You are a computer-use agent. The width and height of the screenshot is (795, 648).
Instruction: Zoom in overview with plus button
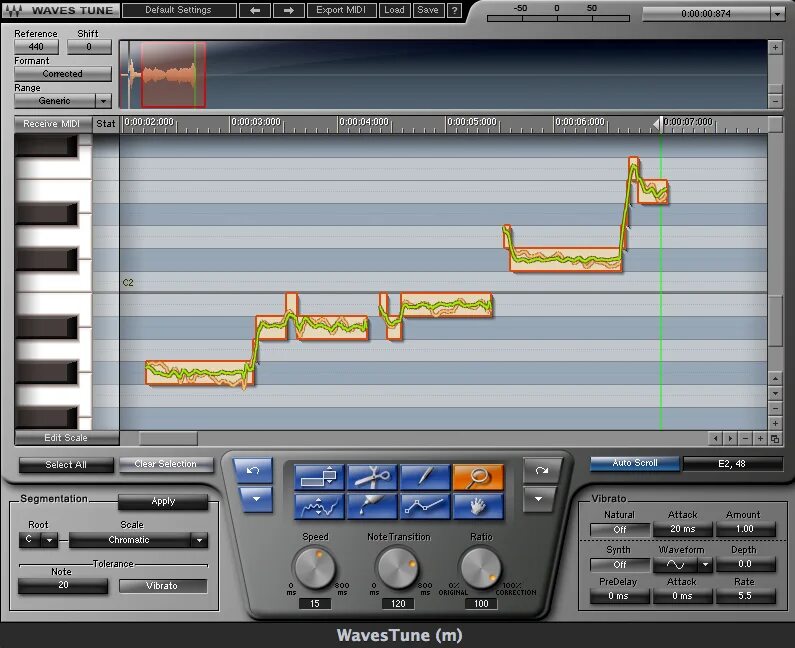tap(775, 48)
